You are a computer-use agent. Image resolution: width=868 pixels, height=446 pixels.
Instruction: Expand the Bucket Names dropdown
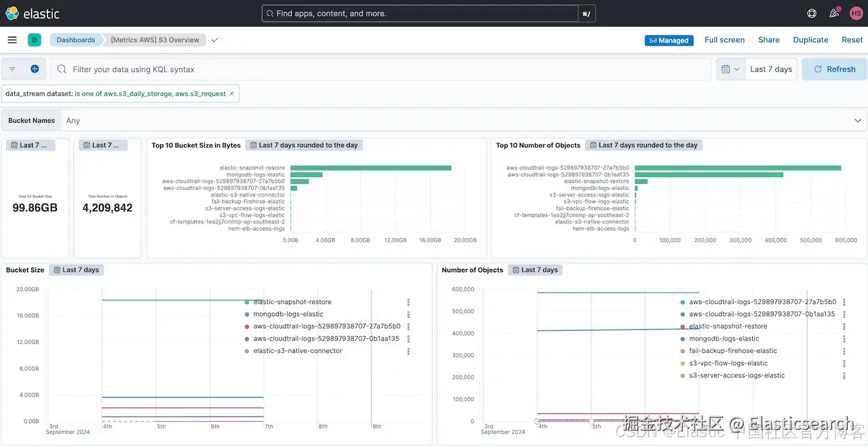pyautogui.click(x=857, y=120)
